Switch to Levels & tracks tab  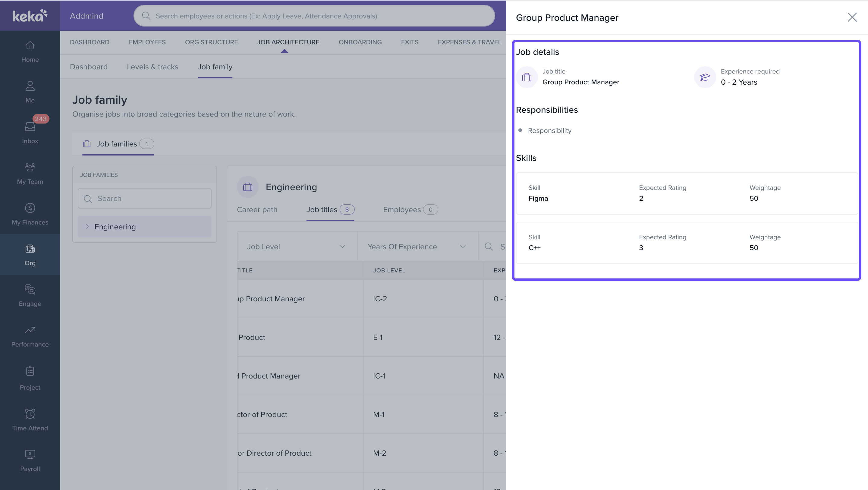click(152, 67)
